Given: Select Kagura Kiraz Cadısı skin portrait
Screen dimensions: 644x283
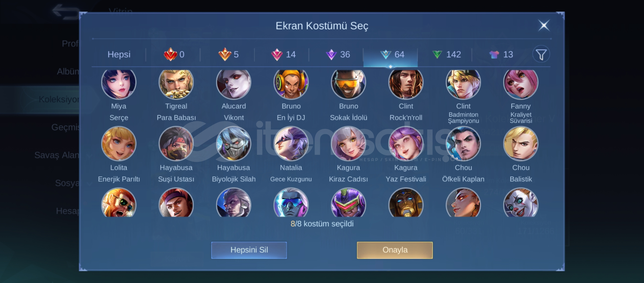Looking at the screenshot, I should point(348,144).
